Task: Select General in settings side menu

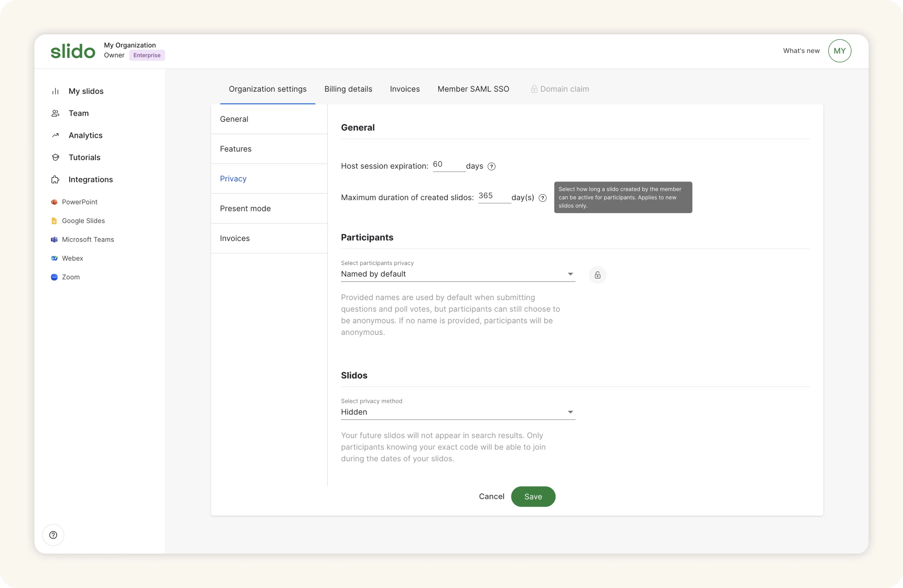Action: [269, 119]
